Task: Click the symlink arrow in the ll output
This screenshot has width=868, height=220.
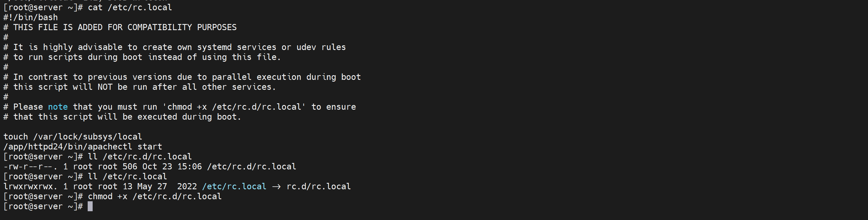Action: click(276, 187)
